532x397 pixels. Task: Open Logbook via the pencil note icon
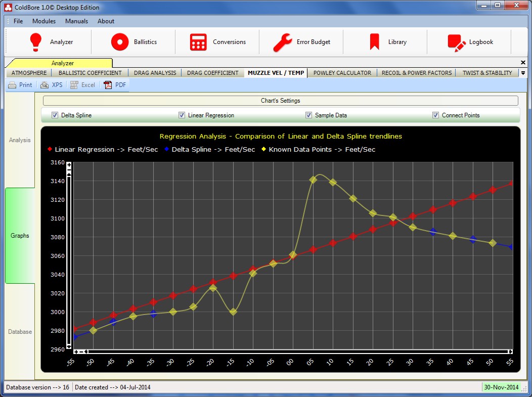[457, 43]
